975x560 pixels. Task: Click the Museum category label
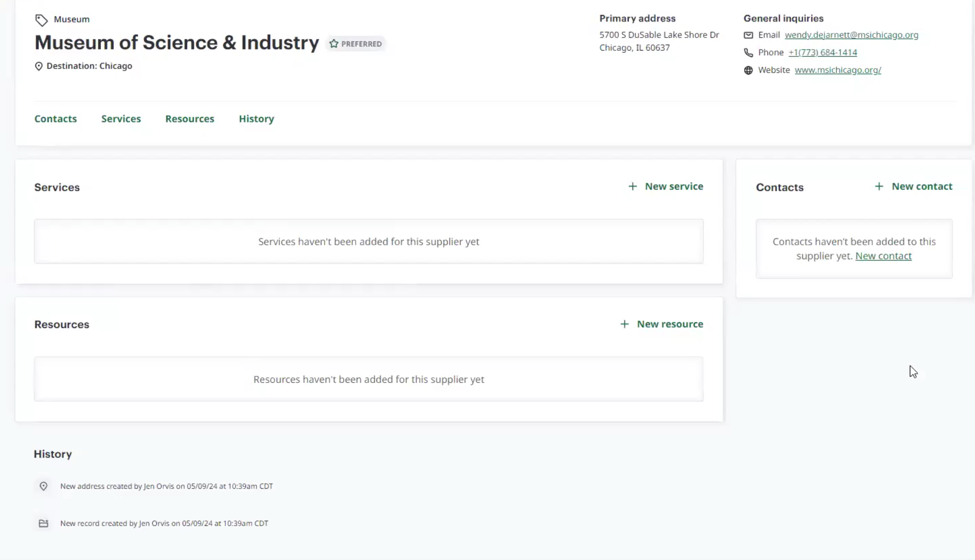(x=72, y=19)
